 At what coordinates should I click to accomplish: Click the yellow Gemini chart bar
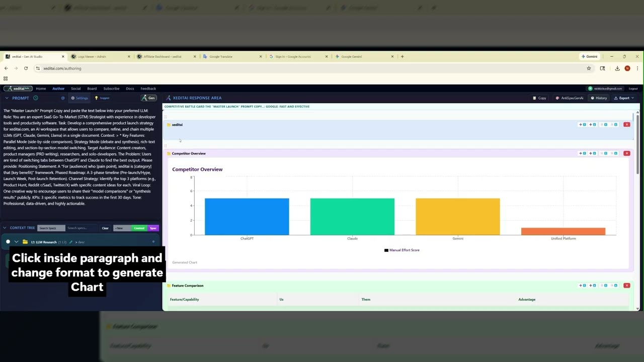click(x=458, y=217)
